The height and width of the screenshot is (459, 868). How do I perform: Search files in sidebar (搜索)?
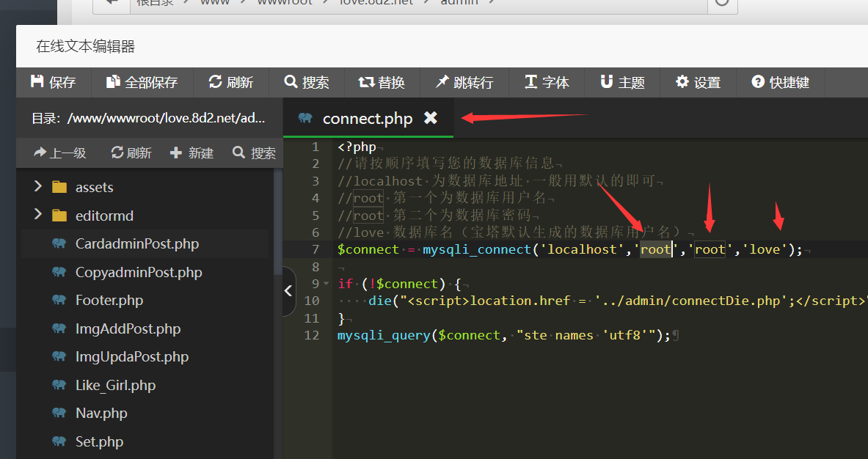pos(254,153)
